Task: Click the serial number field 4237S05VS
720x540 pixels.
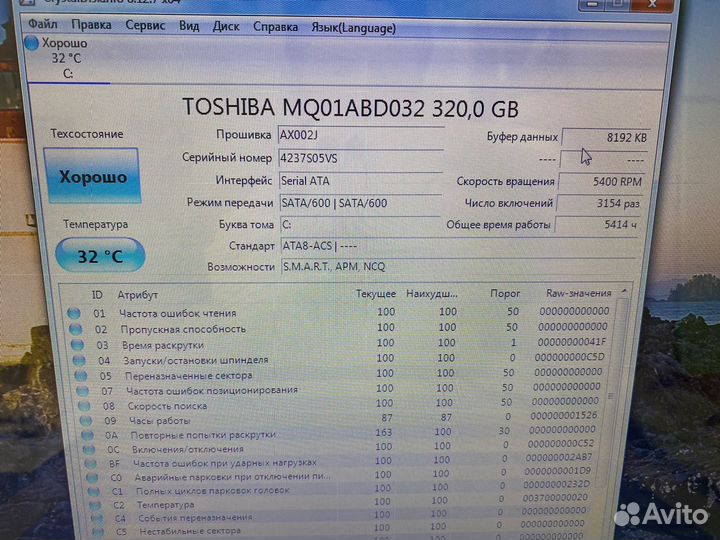Action: (x=360, y=158)
